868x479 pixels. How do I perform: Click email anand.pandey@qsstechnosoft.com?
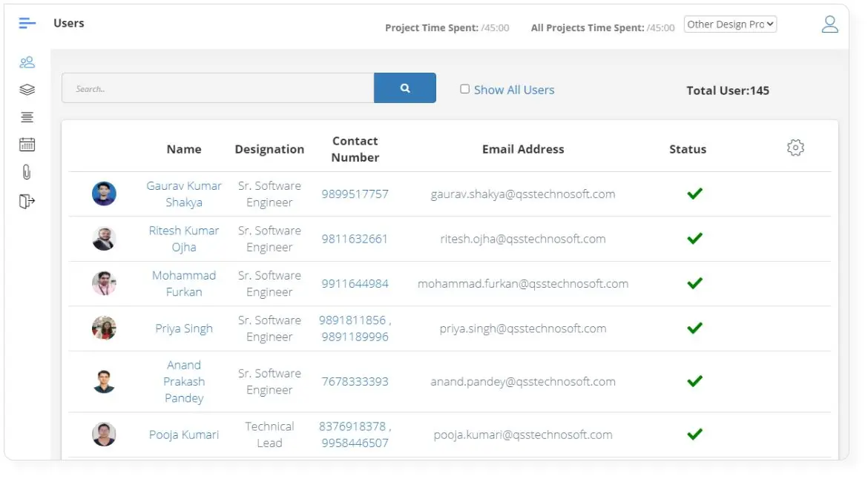pos(522,381)
